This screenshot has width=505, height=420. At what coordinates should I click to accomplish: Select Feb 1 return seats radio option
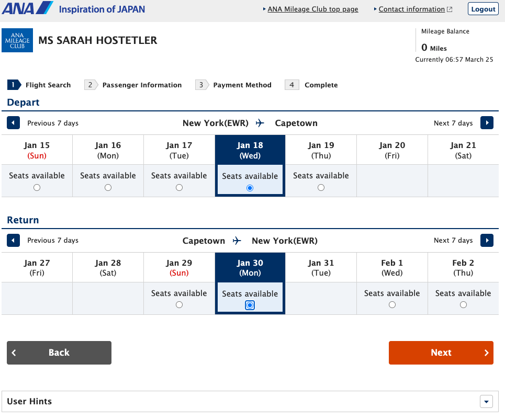392,304
